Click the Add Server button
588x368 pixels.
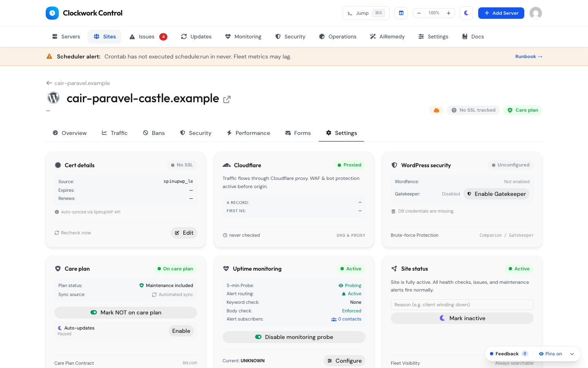pyautogui.click(x=501, y=13)
